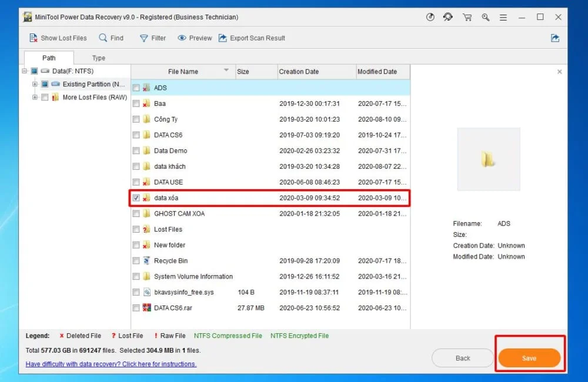Open the Find magnifier tool
This screenshot has height=382, width=588.
click(103, 38)
